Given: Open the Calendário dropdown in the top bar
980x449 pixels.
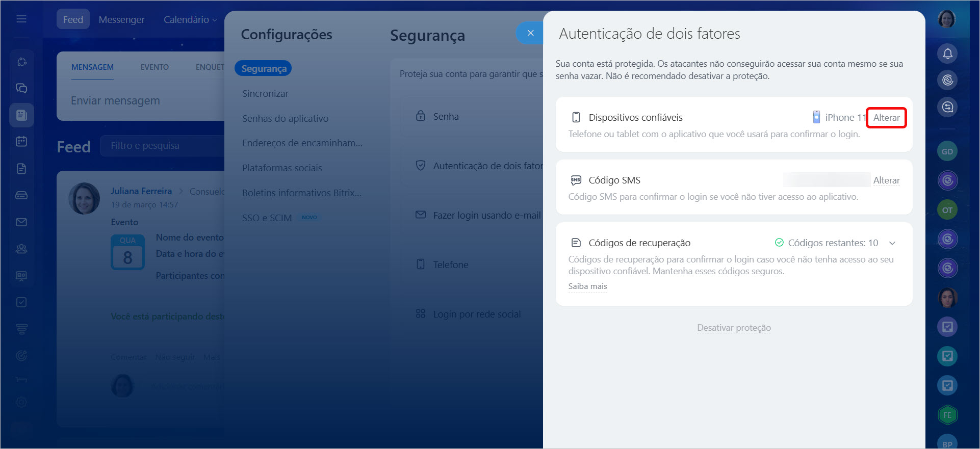Looking at the screenshot, I should pos(190,19).
